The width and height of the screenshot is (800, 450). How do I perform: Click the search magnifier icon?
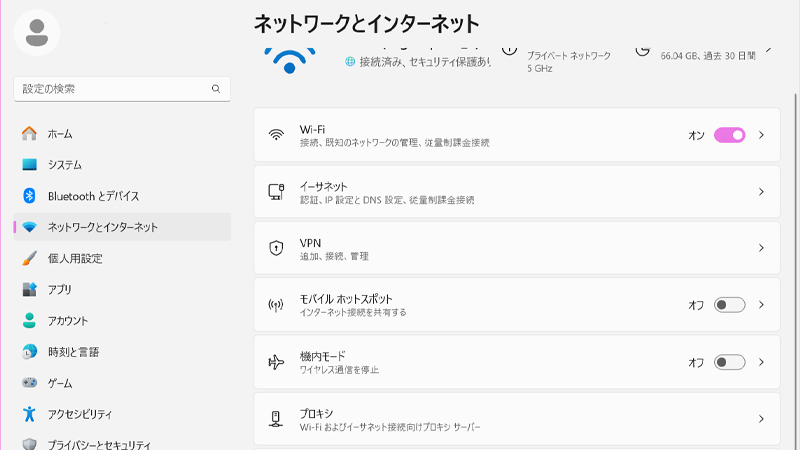[216, 89]
